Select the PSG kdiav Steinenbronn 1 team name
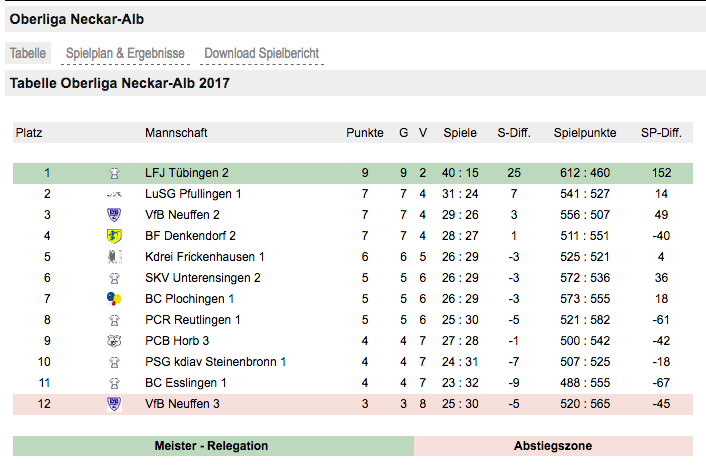 [x=215, y=362]
